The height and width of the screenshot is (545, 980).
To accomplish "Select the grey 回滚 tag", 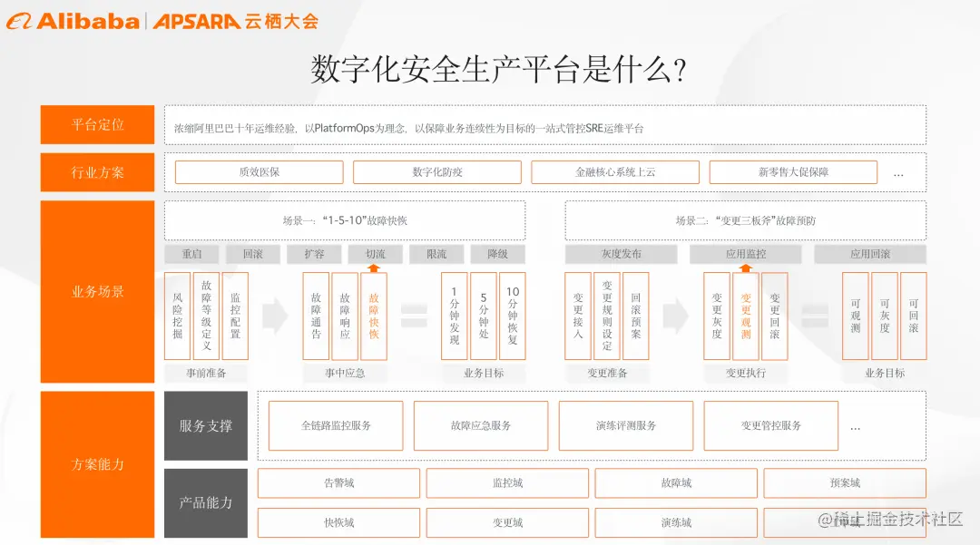I will click(253, 254).
